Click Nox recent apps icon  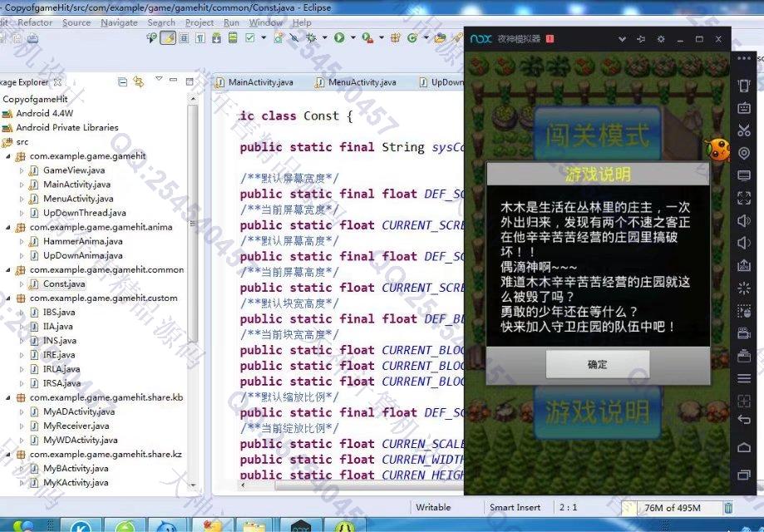pos(743,475)
